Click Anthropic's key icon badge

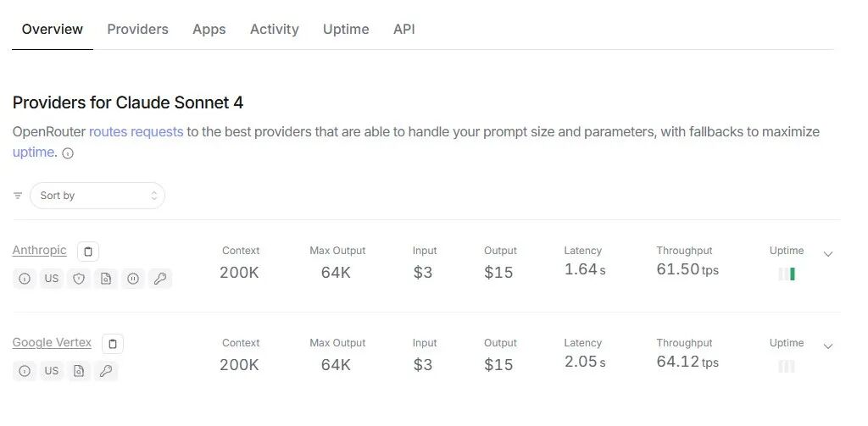point(159,279)
